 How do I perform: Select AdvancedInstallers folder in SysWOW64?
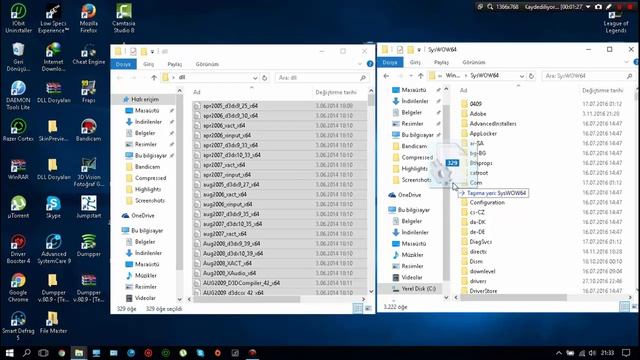pyautogui.click(x=493, y=123)
